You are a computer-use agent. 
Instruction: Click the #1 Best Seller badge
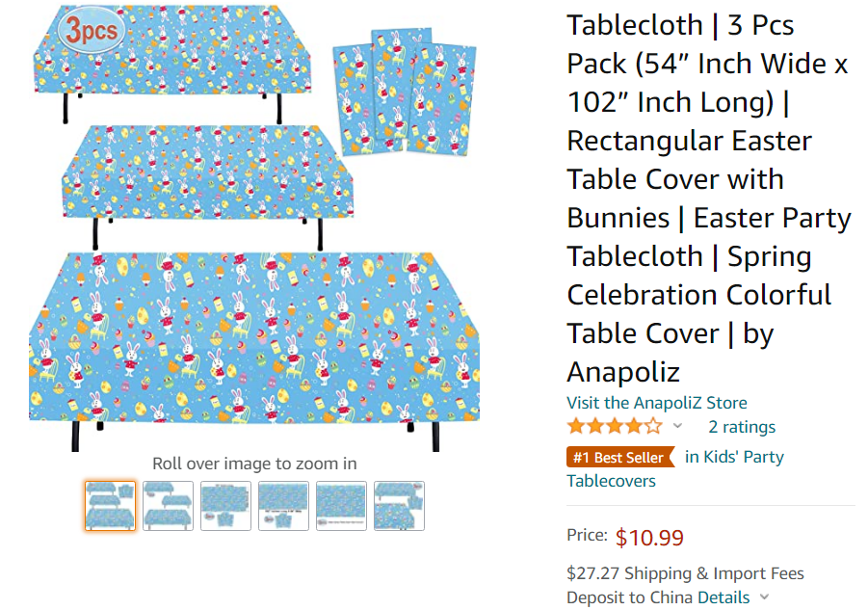[618, 458]
